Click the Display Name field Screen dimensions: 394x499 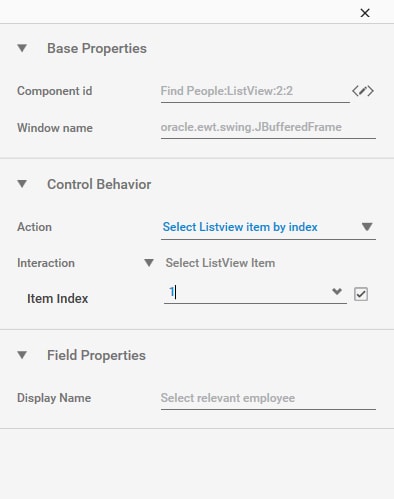point(268,398)
